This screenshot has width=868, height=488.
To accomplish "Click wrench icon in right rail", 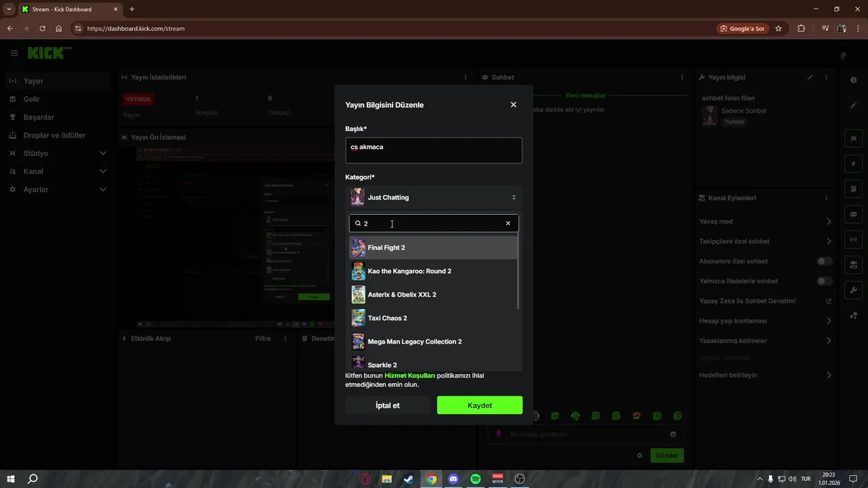I will click(853, 290).
